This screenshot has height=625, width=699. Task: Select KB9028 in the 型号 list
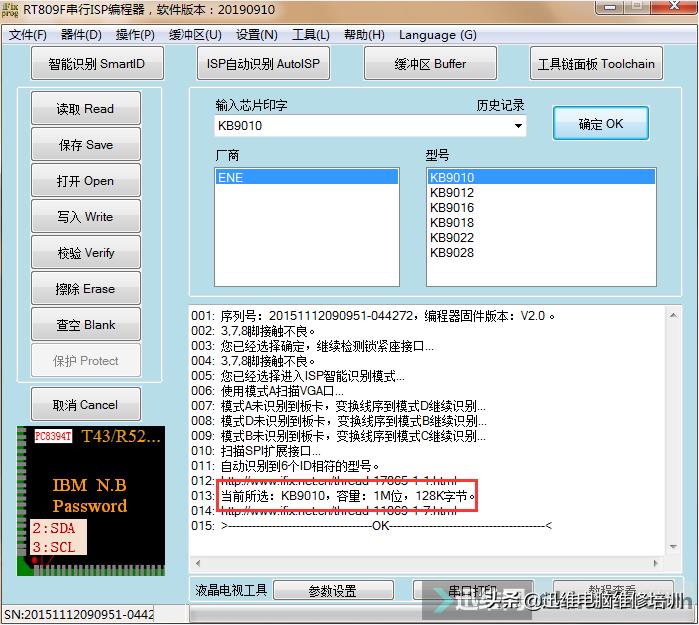[x=541, y=253]
